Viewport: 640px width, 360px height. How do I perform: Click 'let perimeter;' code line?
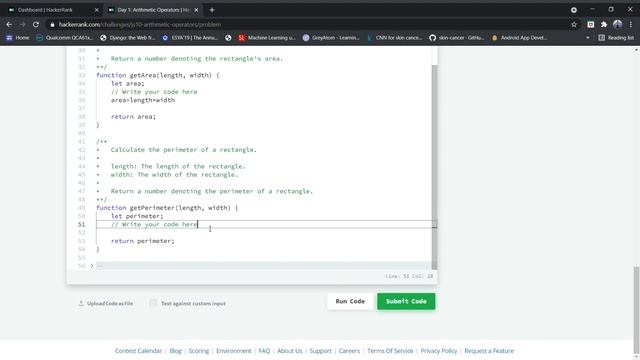click(137, 216)
